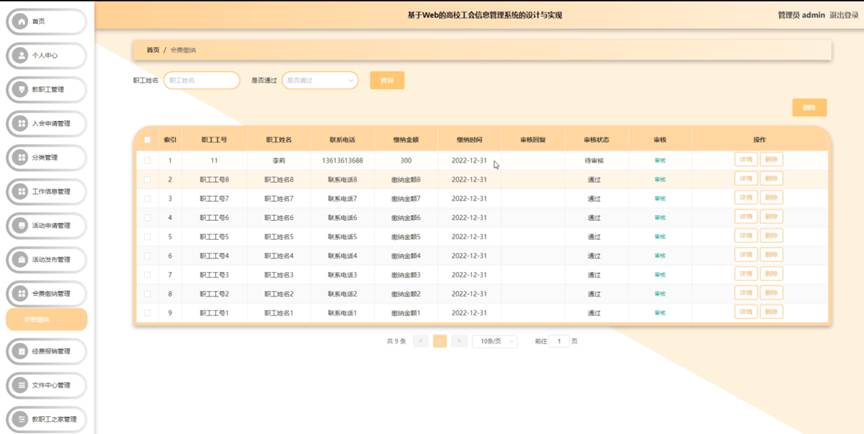Click 删除 for the 职工工号4 row
The width and height of the screenshot is (864, 434).
[x=771, y=255]
